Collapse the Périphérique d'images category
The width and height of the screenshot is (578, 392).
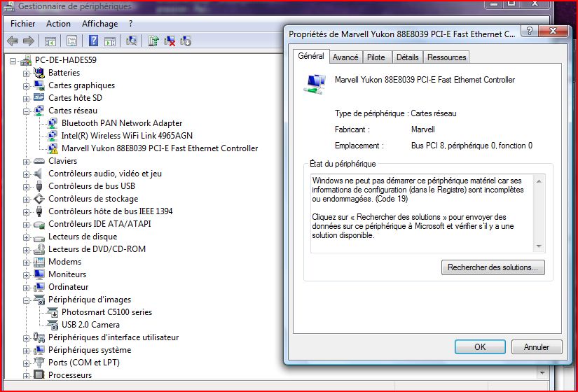pos(26,300)
